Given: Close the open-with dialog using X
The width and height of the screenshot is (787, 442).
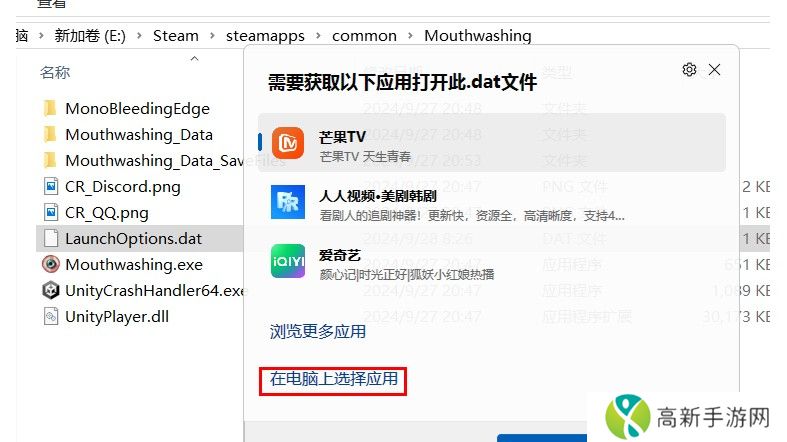Looking at the screenshot, I should tap(714, 70).
